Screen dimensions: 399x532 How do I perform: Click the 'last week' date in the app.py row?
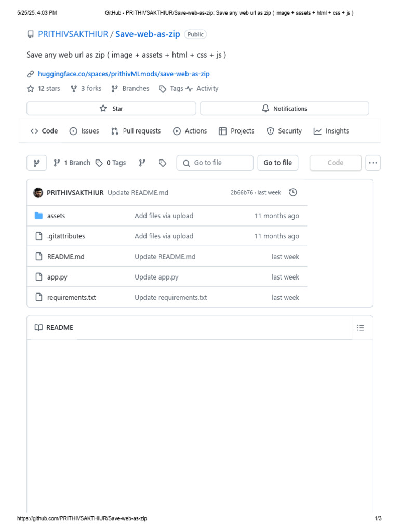coord(285,277)
